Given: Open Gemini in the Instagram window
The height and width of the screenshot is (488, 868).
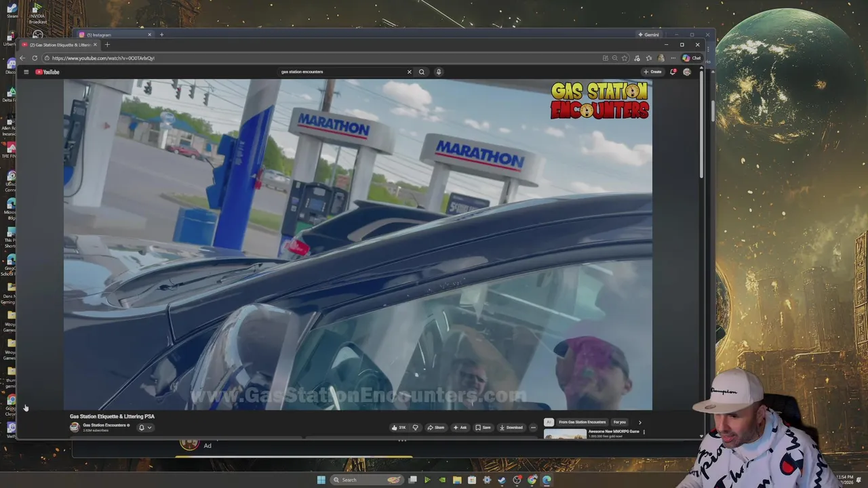Looking at the screenshot, I should coord(649,35).
